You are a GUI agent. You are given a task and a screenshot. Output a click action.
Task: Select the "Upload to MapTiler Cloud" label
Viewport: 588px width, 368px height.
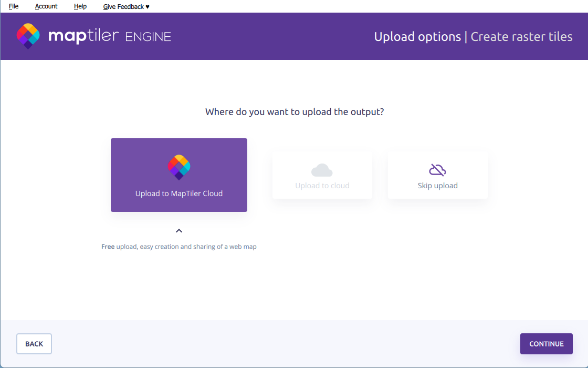(x=179, y=193)
